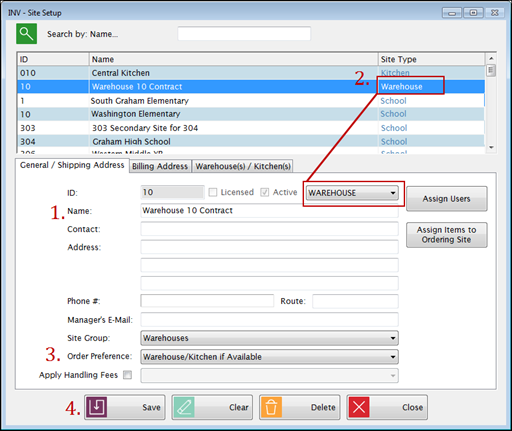Toggle the Licensed checkbox
Viewport: 512px width, 431px height.
click(x=213, y=192)
